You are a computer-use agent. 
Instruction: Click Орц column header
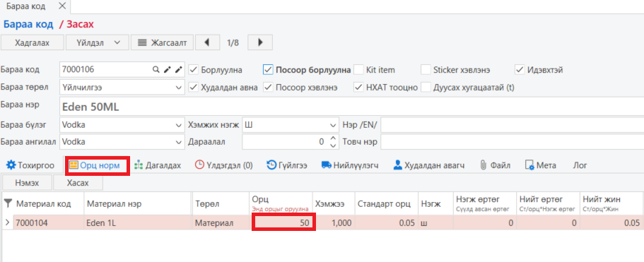pos(281,203)
